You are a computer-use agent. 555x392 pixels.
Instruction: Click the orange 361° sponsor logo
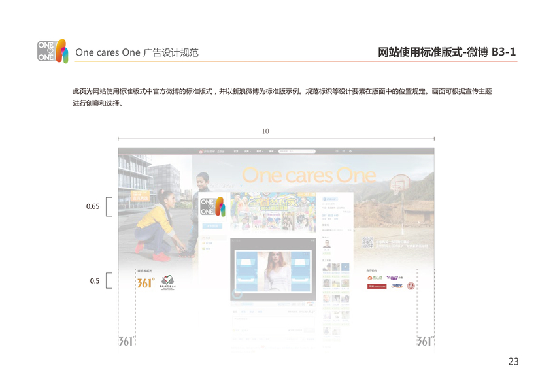coord(146,283)
